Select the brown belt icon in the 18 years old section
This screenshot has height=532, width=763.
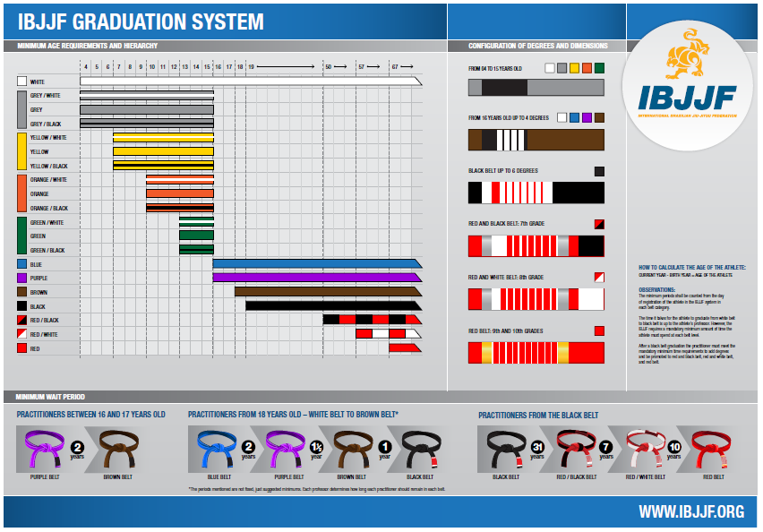pyautogui.click(x=353, y=449)
